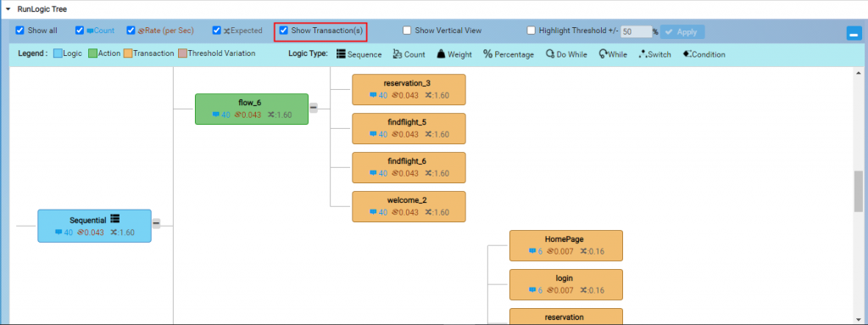Image resolution: width=868 pixels, height=325 pixels.
Task: Click the Switch logic type icon
Action: click(643, 53)
